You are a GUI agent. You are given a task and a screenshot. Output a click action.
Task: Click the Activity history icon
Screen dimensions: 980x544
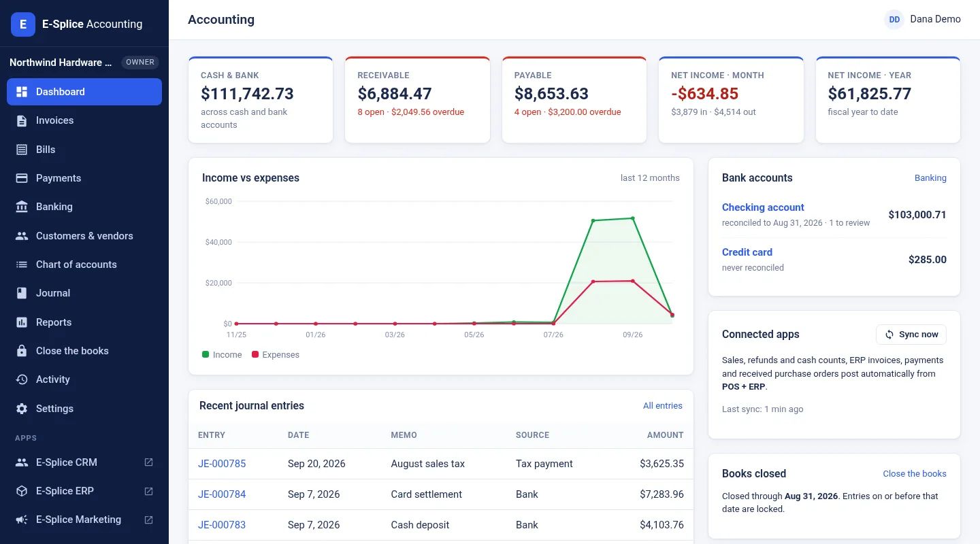point(22,379)
